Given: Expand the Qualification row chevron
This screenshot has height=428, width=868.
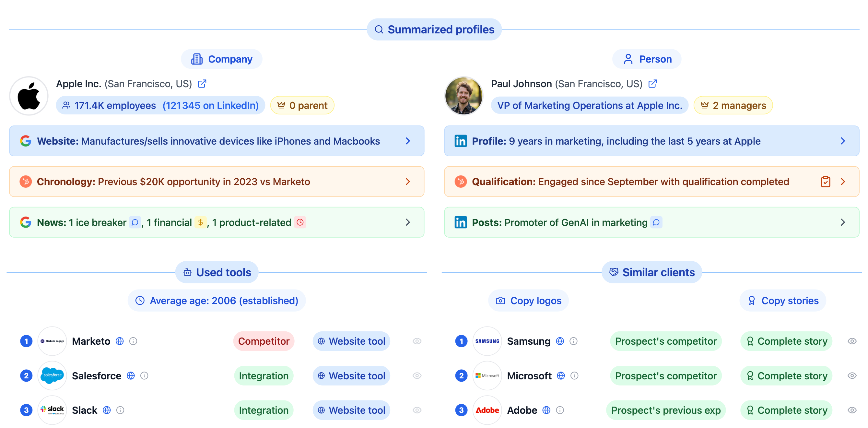Looking at the screenshot, I should [x=843, y=182].
